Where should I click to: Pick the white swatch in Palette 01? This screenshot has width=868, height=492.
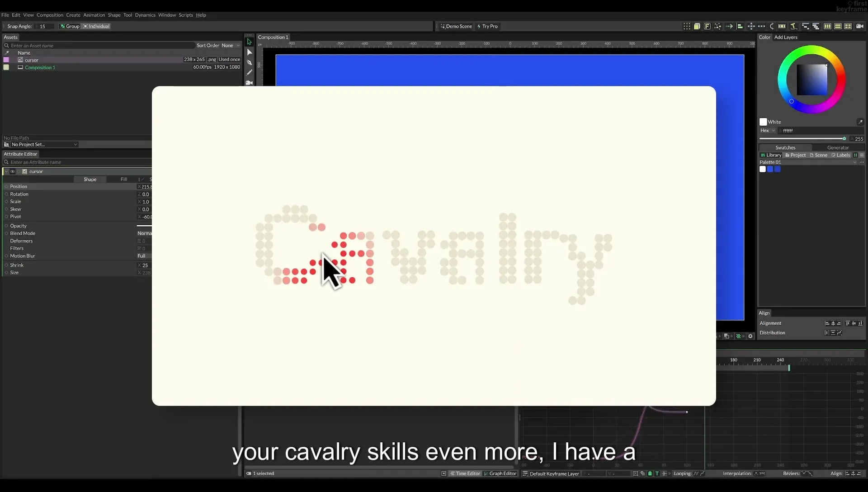(x=763, y=169)
